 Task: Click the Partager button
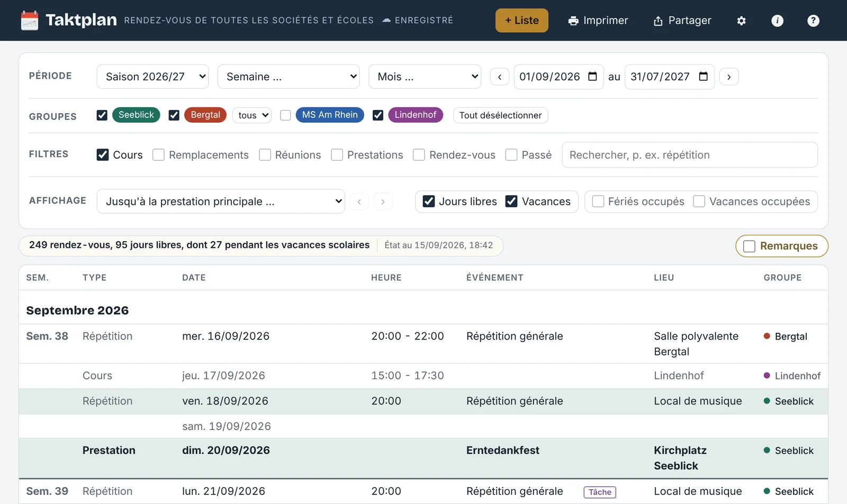682,21
